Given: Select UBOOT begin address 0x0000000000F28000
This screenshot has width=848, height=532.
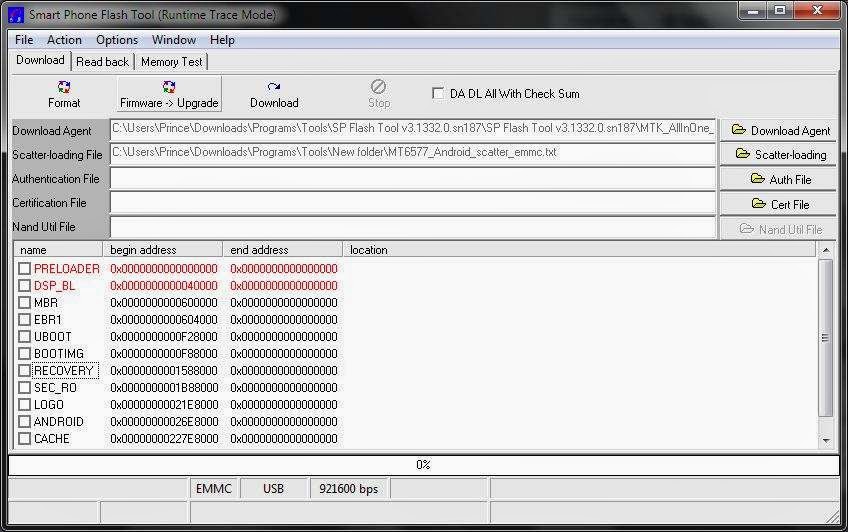Looking at the screenshot, I should [x=164, y=337].
